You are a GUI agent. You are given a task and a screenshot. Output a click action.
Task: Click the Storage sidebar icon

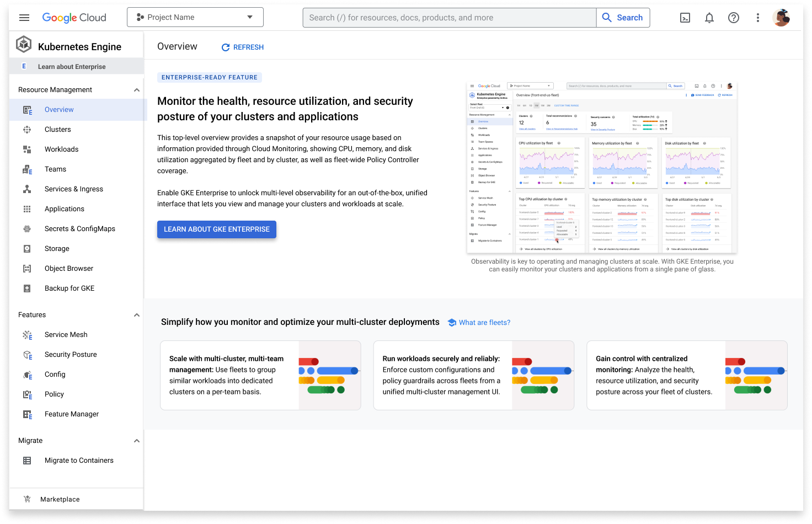click(x=27, y=249)
